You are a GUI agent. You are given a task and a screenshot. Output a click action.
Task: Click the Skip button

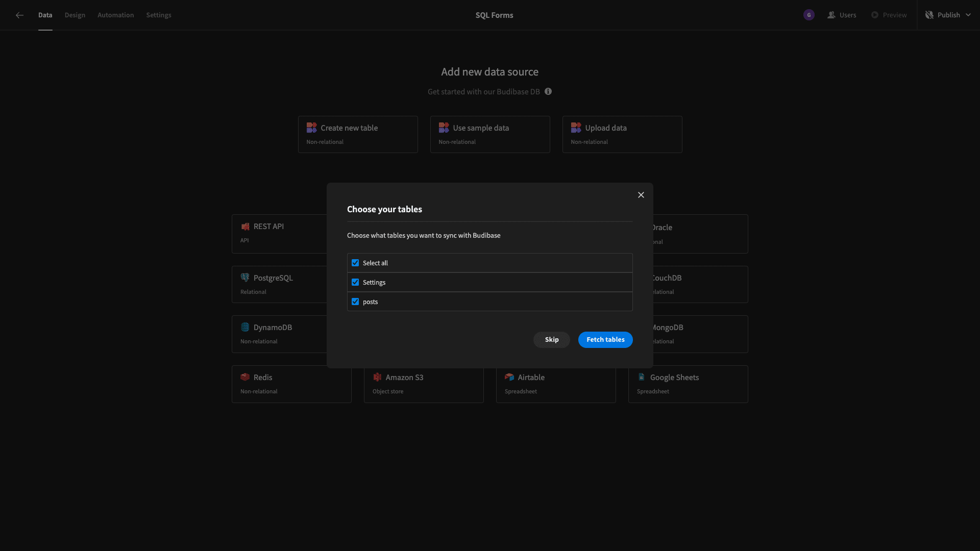click(x=552, y=340)
